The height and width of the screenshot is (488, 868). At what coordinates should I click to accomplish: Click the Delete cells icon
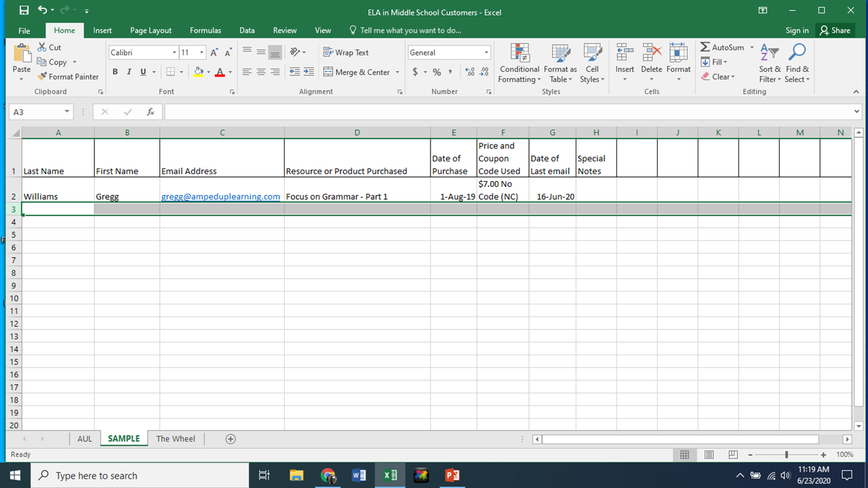(x=651, y=53)
